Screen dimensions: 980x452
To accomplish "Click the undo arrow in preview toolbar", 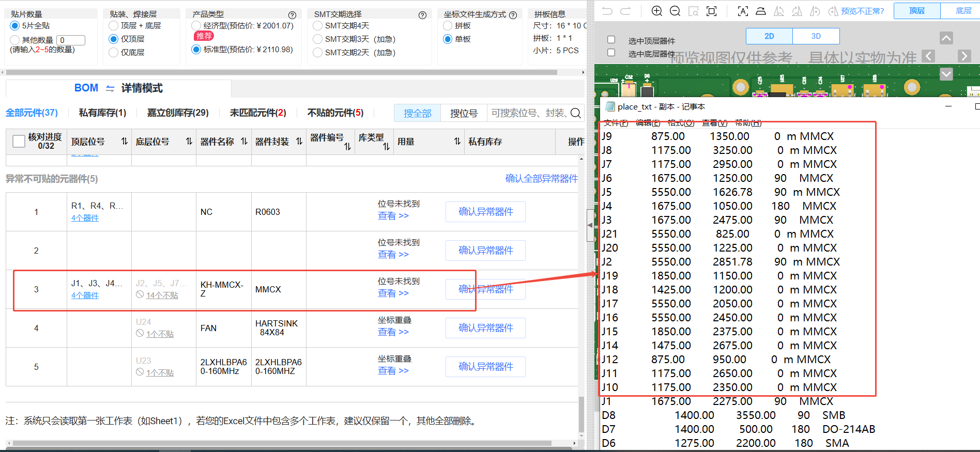I will (607, 11).
